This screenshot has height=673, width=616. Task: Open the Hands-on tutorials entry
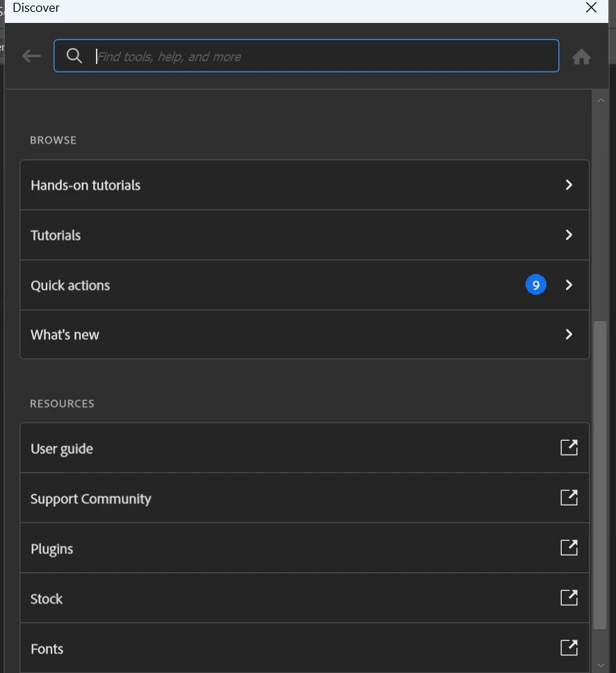point(86,185)
